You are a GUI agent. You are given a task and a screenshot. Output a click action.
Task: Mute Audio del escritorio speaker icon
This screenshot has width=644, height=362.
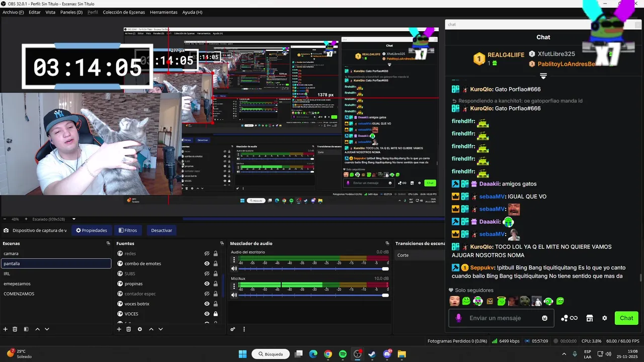(234, 268)
